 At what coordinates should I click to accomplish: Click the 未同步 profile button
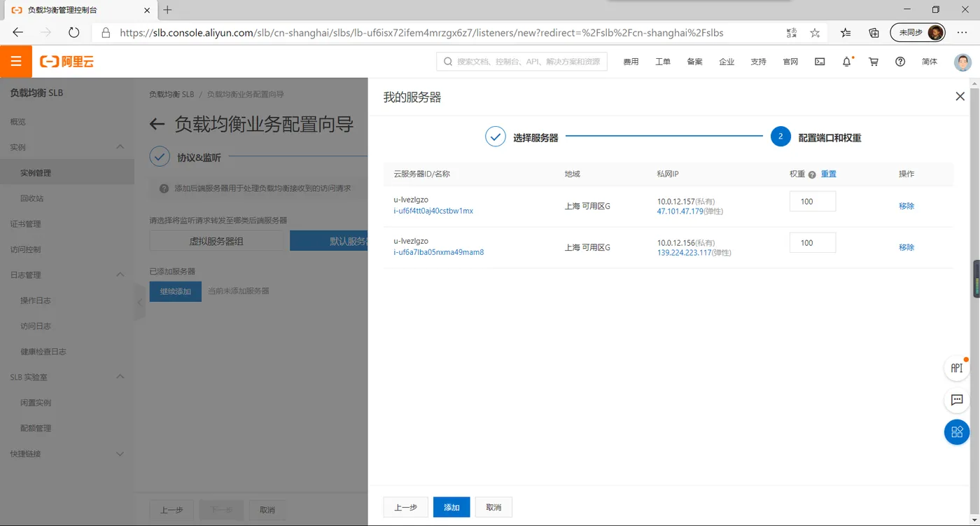[917, 32]
